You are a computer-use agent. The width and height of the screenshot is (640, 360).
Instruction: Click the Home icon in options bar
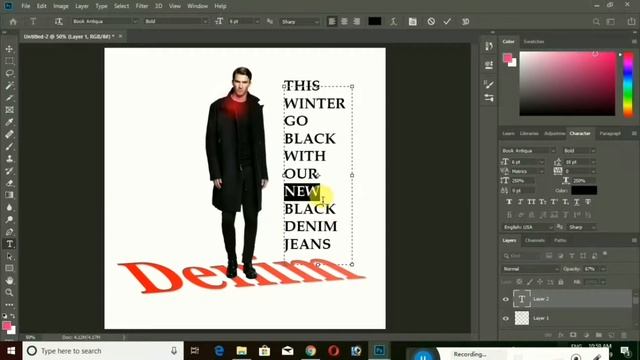pos(13,22)
